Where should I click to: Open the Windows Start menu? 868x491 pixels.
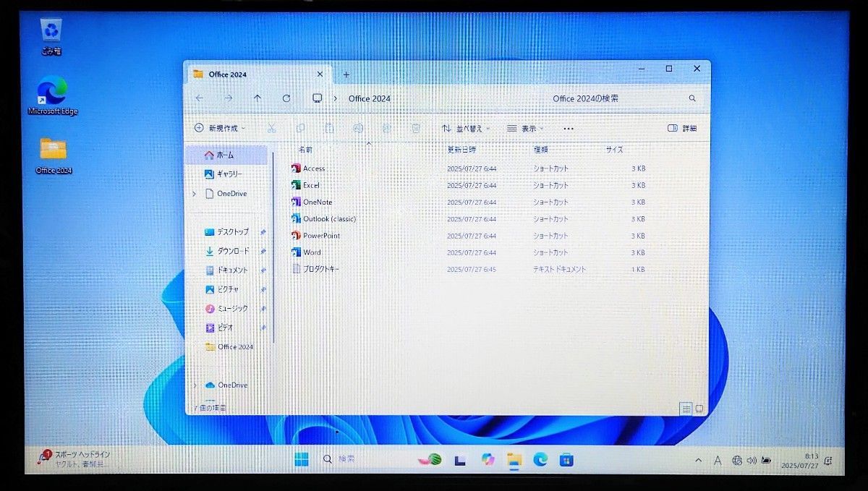pyautogui.click(x=302, y=459)
